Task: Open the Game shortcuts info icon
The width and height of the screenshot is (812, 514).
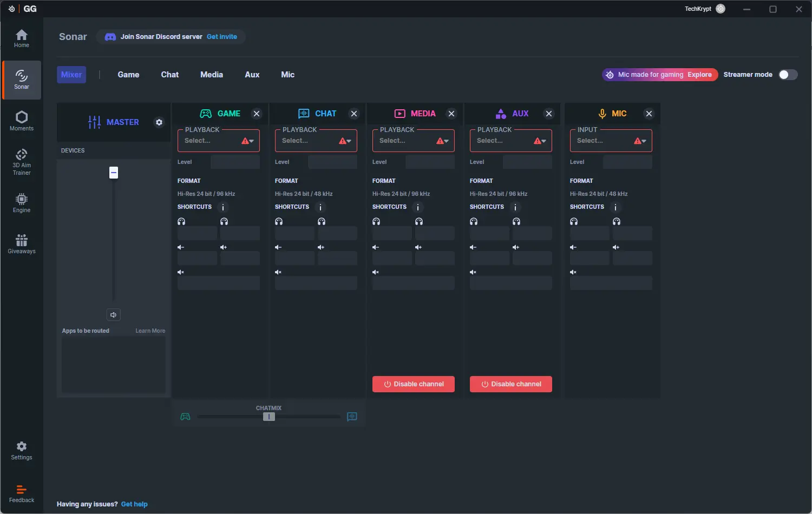Action: (223, 207)
